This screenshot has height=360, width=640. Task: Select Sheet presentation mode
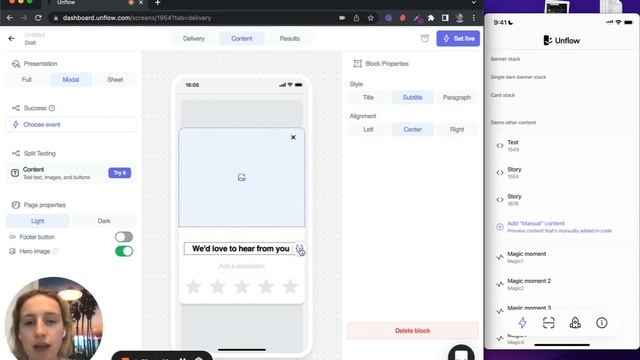tap(115, 80)
